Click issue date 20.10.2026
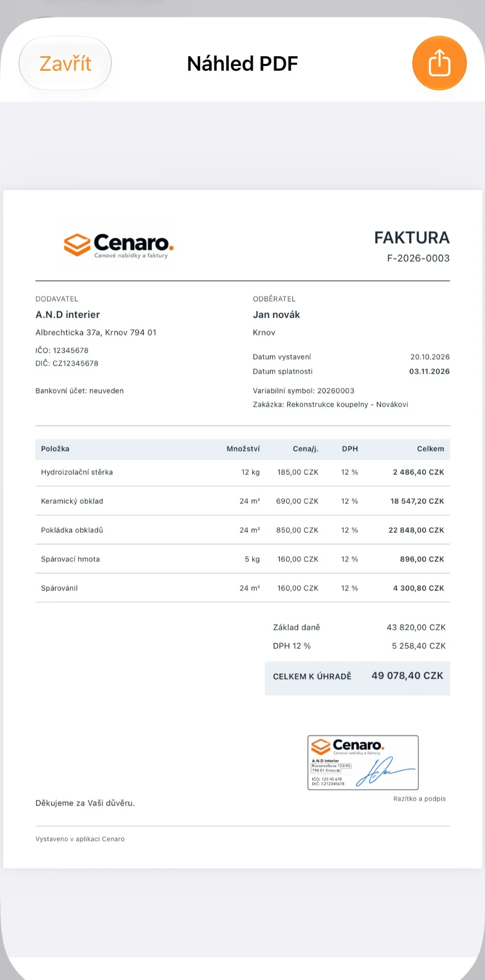Image resolution: width=485 pixels, height=980 pixels. coord(430,357)
